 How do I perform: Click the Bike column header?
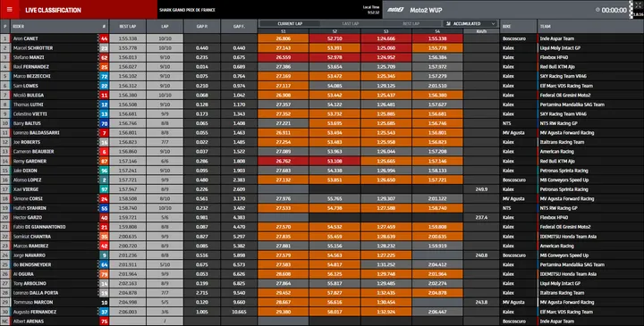[x=518, y=26]
